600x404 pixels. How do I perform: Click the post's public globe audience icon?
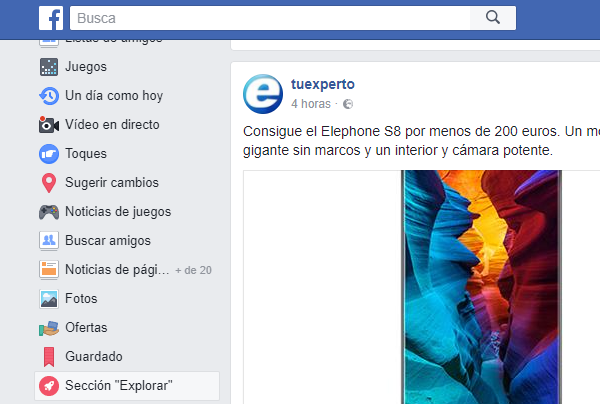pos(348,104)
